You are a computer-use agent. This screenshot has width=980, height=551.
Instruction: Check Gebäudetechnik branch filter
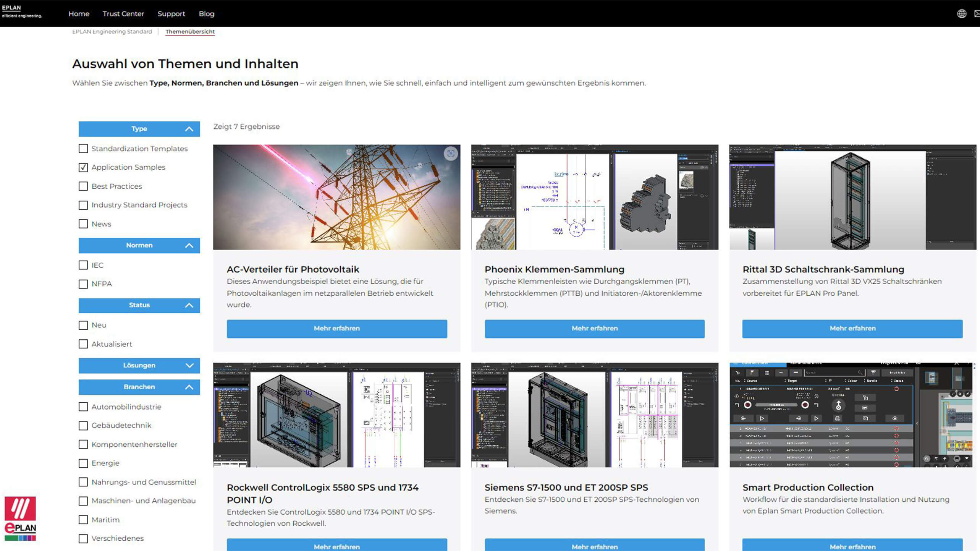click(x=83, y=426)
